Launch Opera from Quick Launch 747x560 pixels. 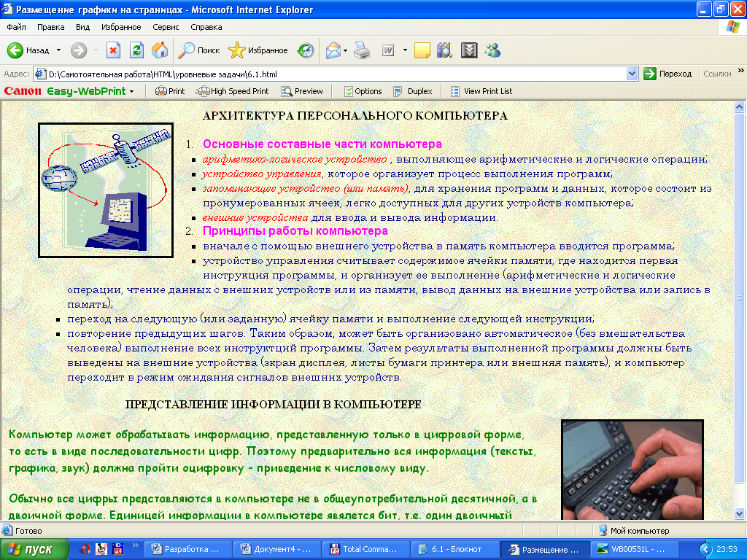[x=85, y=549]
